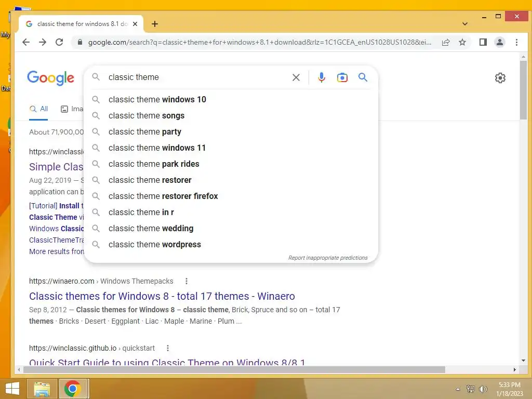Choose suggestion classic theme park rides
Viewport: 532px width, 399px height.
pos(231,164)
